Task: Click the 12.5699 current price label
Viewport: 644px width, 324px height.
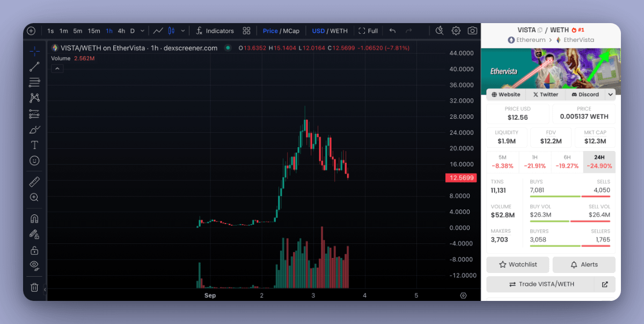Action: click(461, 178)
